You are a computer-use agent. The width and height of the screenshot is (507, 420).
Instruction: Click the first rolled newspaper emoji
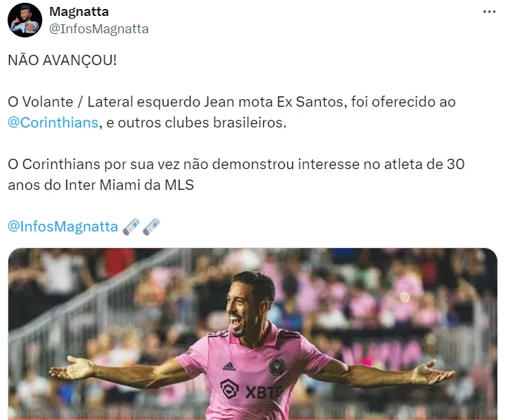point(132,227)
